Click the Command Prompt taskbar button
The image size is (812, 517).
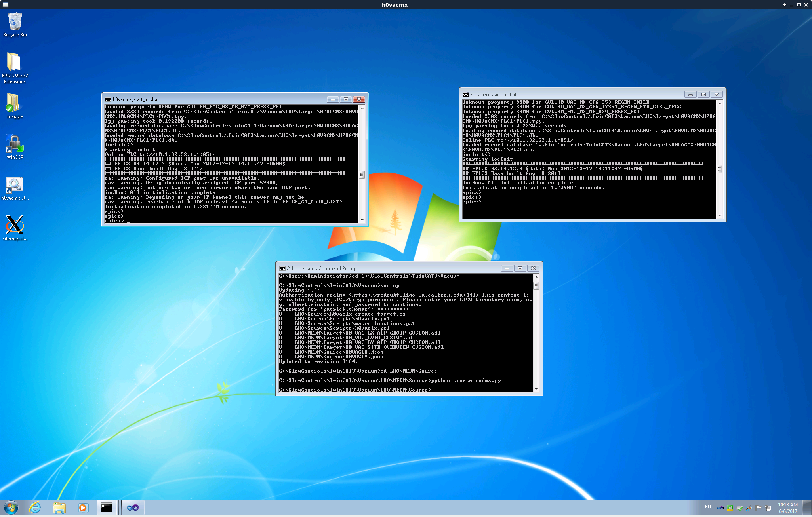[x=107, y=507]
